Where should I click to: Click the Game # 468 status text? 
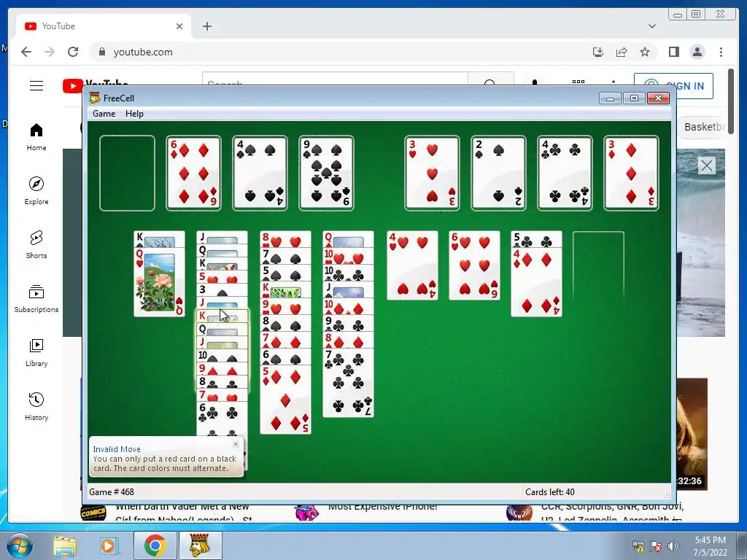click(112, 492)
